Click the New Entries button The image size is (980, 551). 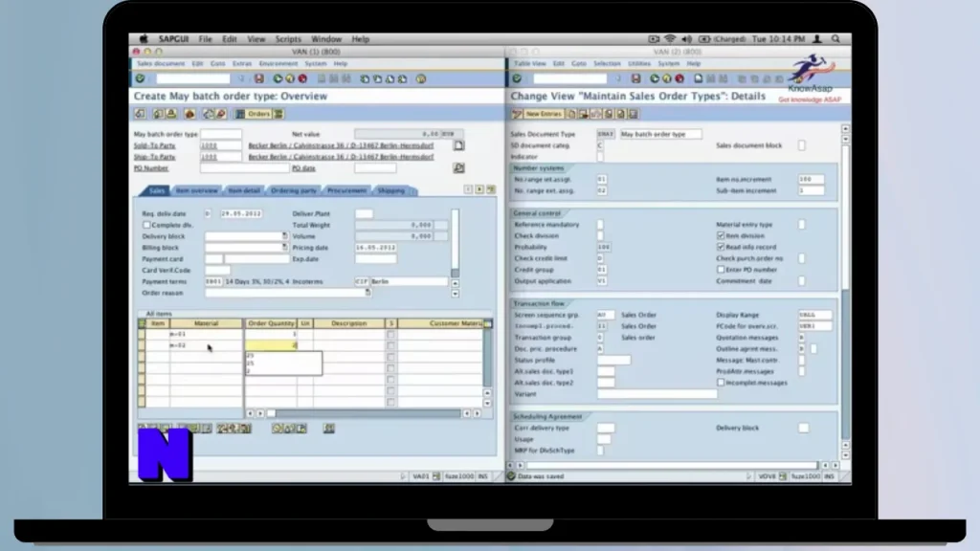tap(544, 114)
